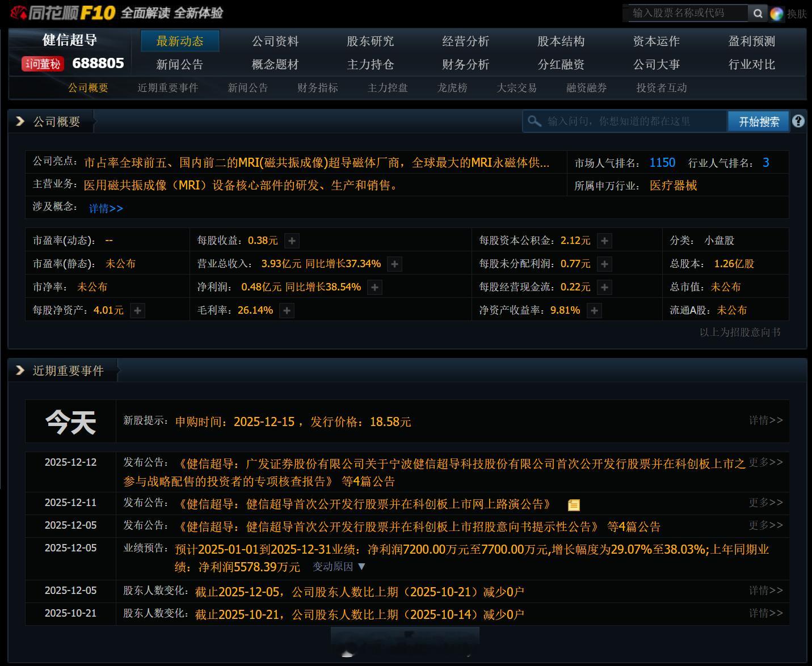Expand the plus next to 每股净资产
The image size is (812, 666).
[137, 310]
